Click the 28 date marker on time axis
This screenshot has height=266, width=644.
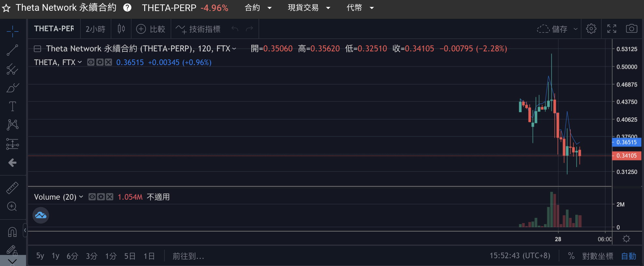[x=558, y=239]
